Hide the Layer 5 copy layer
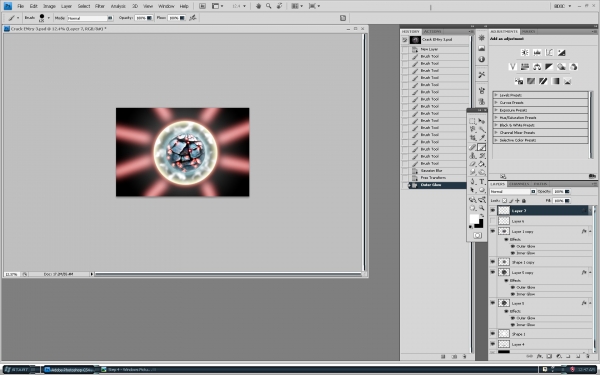Screen dimensions: 600x375 pos(492,272)
